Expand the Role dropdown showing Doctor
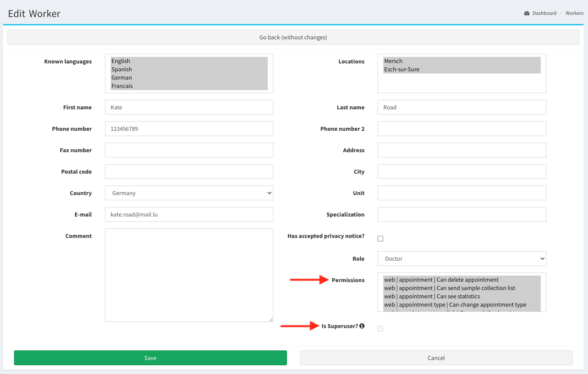The image size is (588, 374). click(462, 259)
